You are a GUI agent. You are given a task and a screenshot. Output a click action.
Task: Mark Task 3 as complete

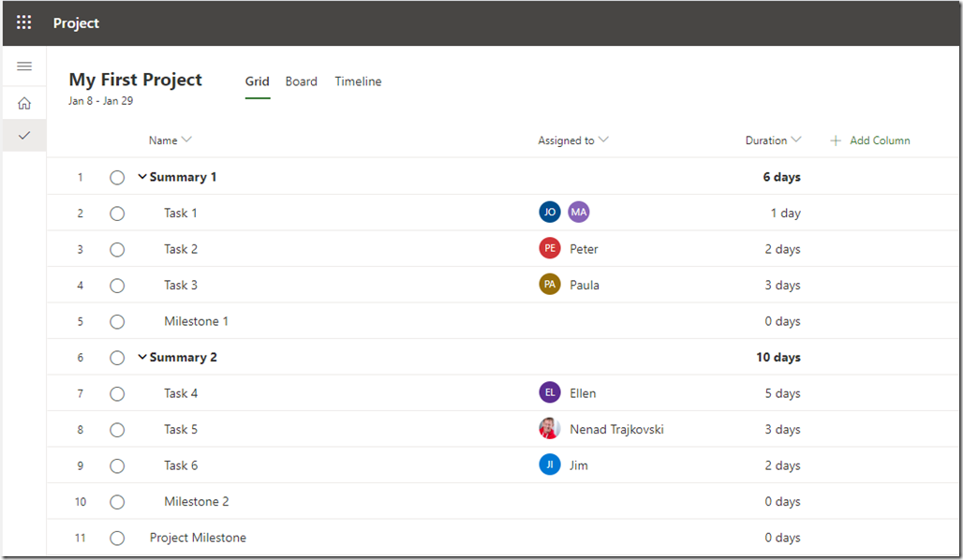[117, 286]
